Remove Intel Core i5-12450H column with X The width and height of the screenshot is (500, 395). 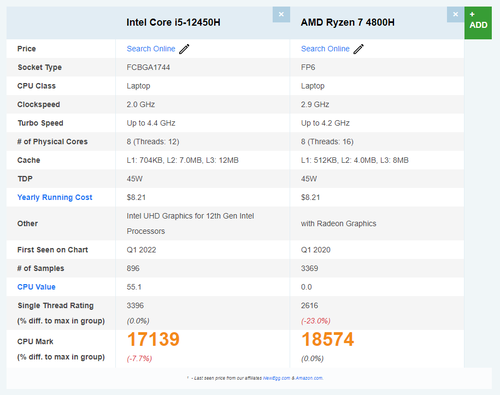(281, 14)
